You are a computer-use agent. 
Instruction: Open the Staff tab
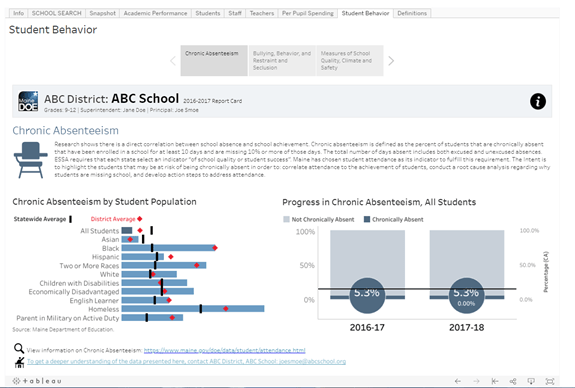[x=235, y=13]
